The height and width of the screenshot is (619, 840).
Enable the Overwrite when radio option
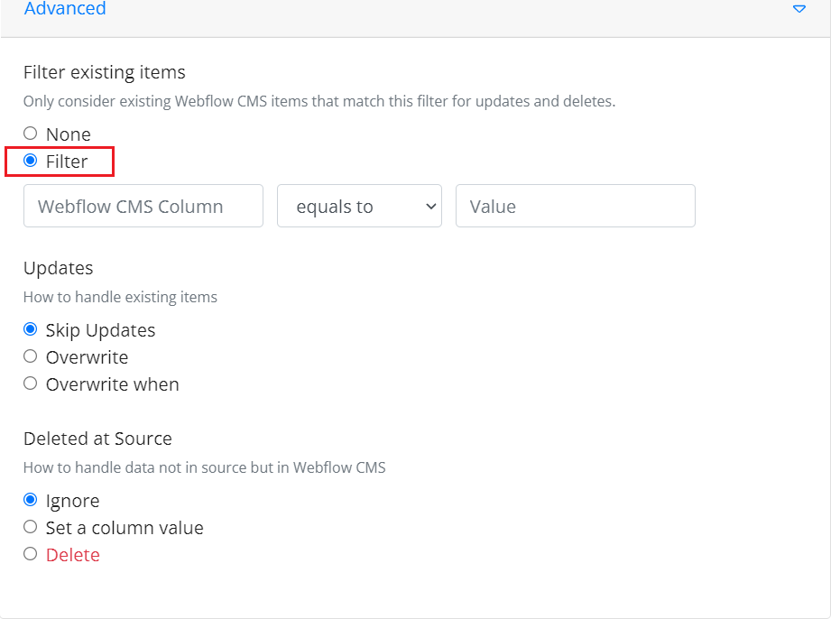pos(31,383)
